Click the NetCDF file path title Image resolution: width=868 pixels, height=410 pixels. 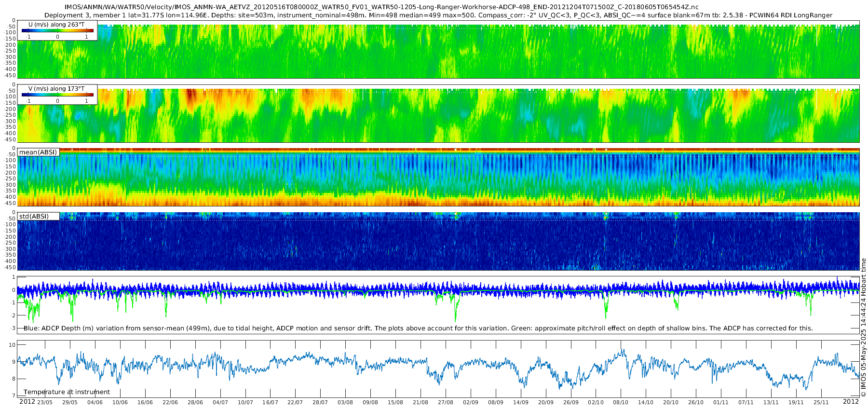pos(381,7)
